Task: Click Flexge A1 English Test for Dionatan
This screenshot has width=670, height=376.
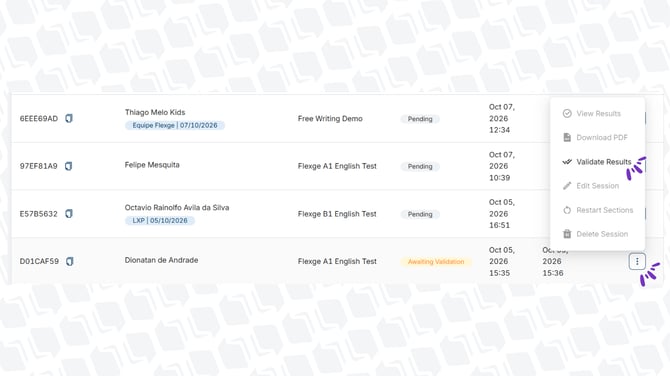Action: tap(337, 261)
